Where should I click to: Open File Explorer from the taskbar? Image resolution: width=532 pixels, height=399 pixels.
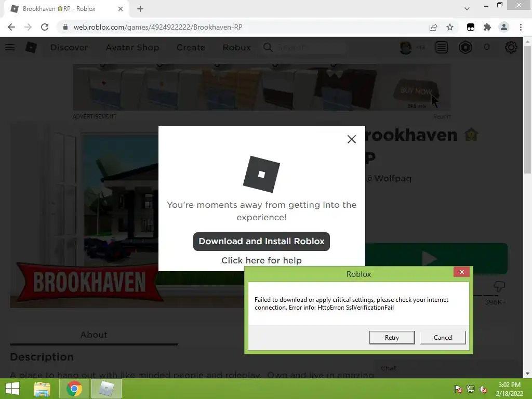click(42, 389)
